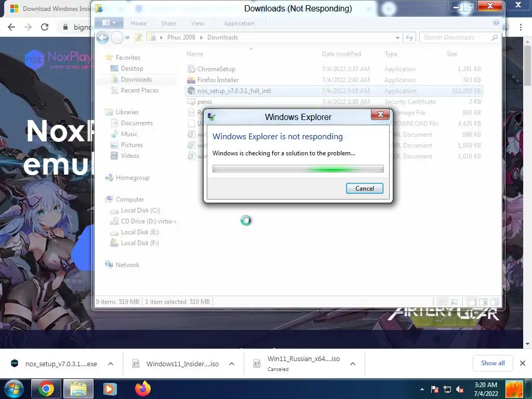Open Recent Places in Favorites
532x399 pixels.
pos(139,90)
